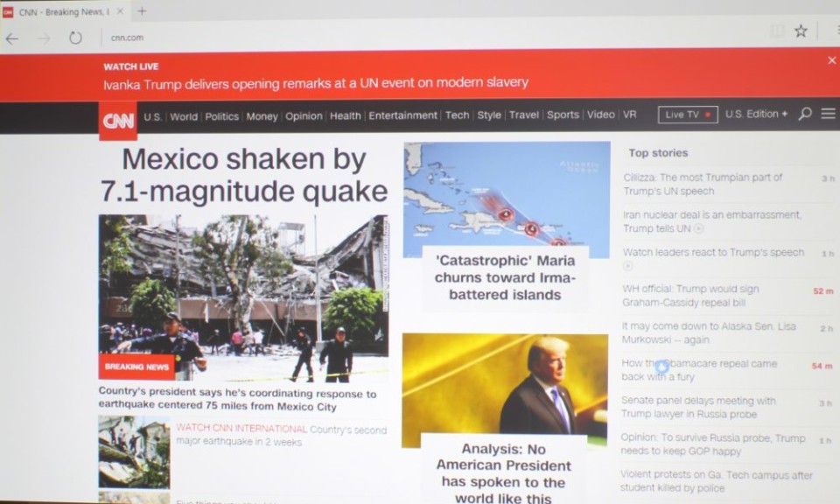The width and height of the screenshot is (840, 504).
Task: Click the CNN logo
Action: (x=118, y=121)
